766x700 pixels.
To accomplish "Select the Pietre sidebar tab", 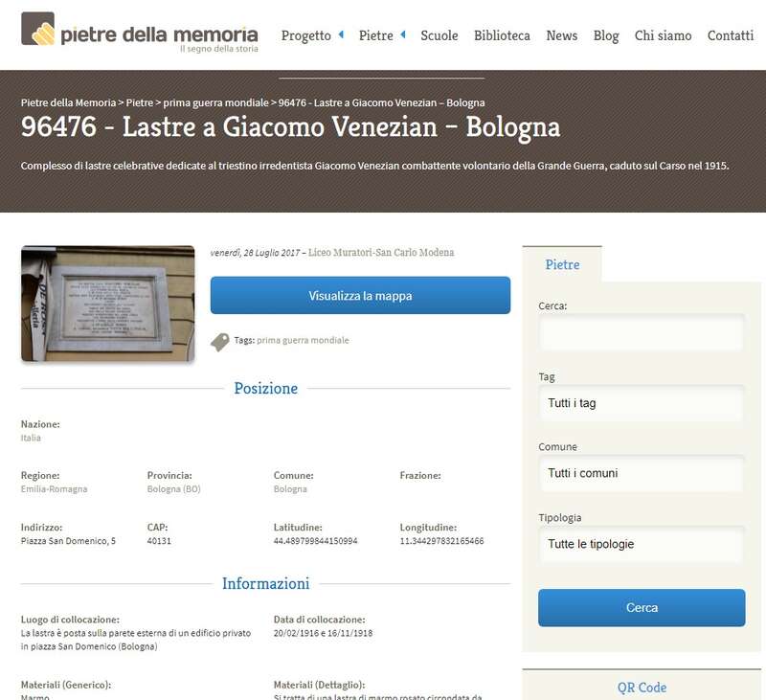I will pos(561,264).
